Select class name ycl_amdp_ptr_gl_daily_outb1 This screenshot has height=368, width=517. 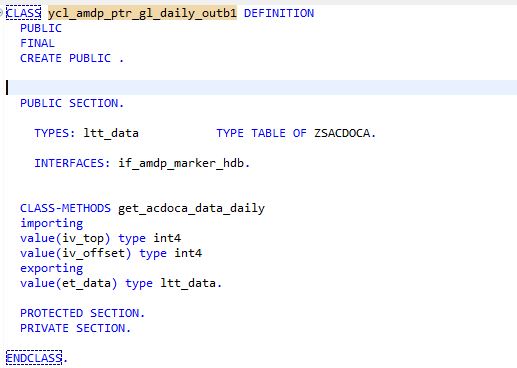pos(142,13)
